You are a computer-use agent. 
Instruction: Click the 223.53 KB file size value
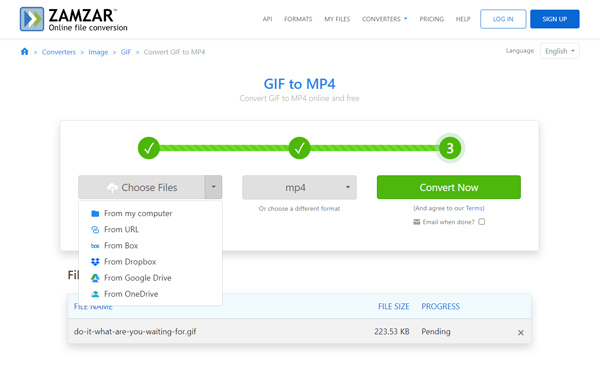tap(392, 332)
